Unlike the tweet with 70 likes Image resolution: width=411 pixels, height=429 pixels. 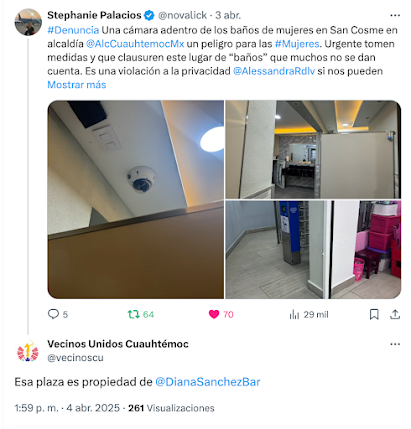coord(214,314)
